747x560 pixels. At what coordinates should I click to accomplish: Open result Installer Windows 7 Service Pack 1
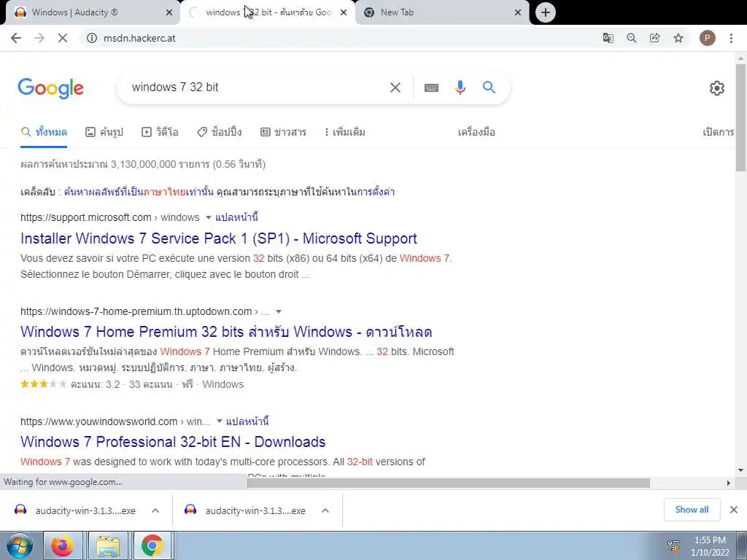[x=219, y=238]
